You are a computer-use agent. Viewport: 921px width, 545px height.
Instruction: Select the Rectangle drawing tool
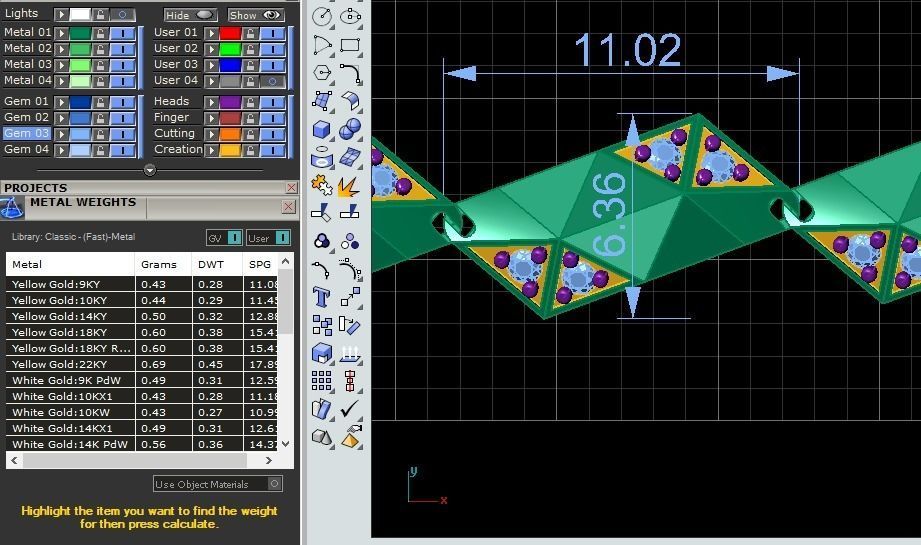pos(350,45)
